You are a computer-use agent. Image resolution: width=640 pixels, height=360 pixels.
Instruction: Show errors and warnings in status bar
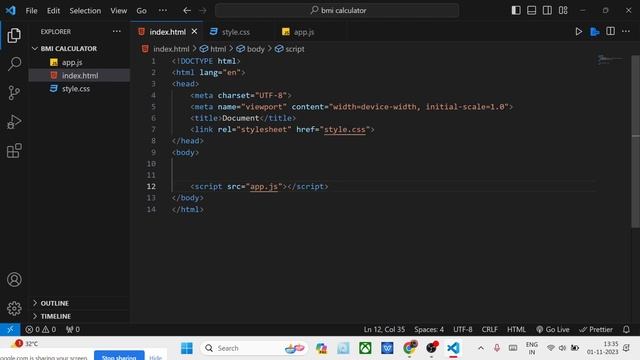(40, 329)
